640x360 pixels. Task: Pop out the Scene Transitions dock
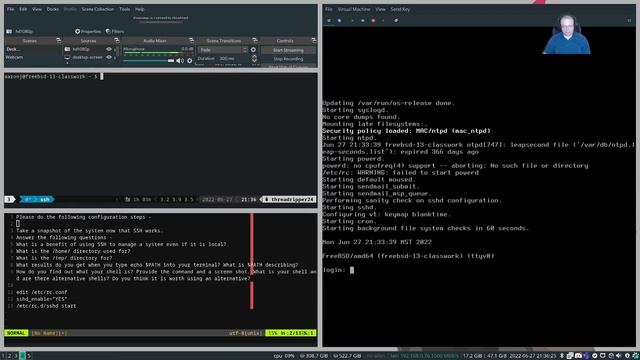tap(255, 40)
